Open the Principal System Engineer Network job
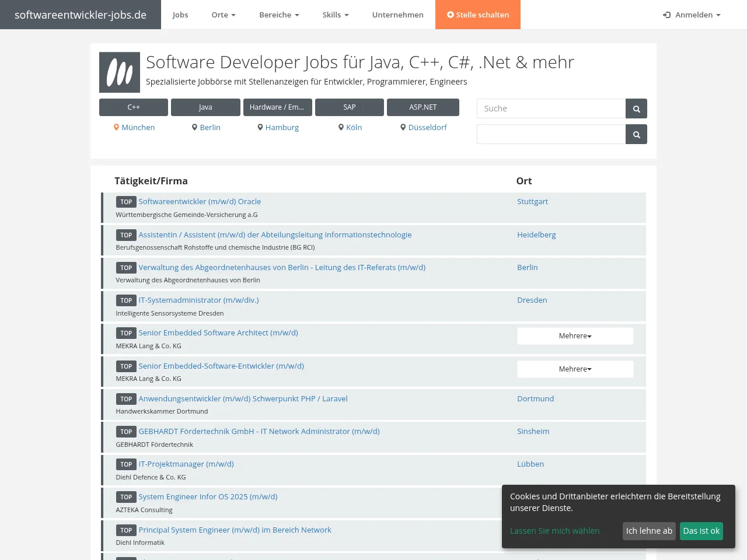Image resolution: width=747 pixels, height=560 pixels. click(x=235, y=530)
